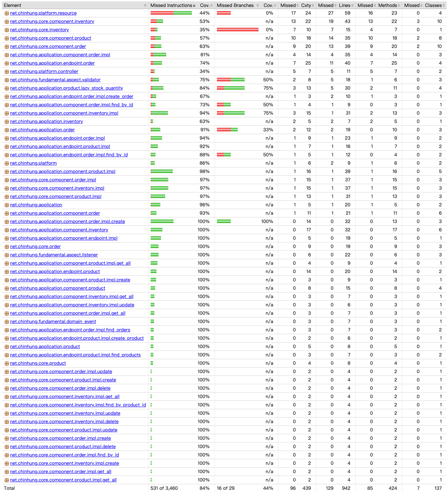
Task: Sort table by Element column
Action: tap(75, 5)
